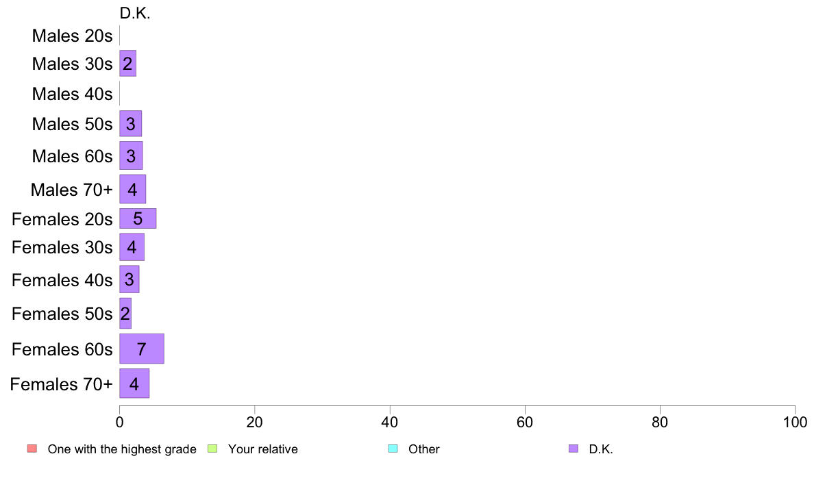Click the cyan 'Other' legend swatch
The width and height of the screenshot is (814, 504).
coord(393,449)
